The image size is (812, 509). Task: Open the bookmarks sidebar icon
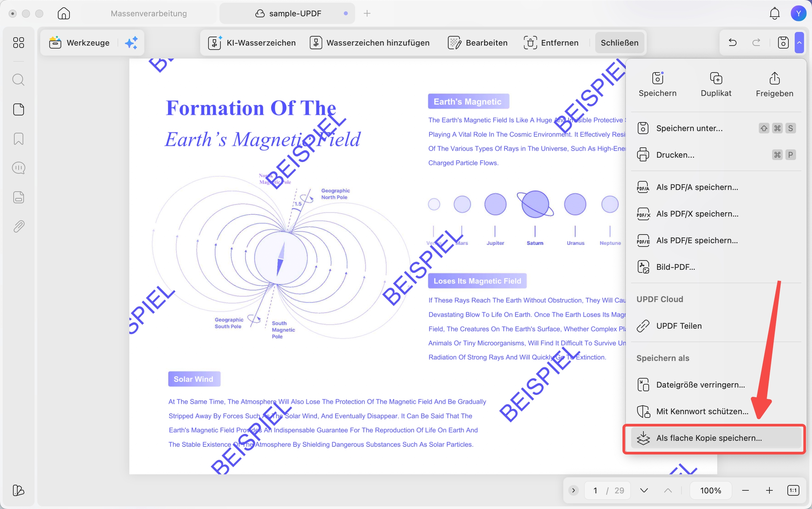pyautogui.click(x=19, y=139)
